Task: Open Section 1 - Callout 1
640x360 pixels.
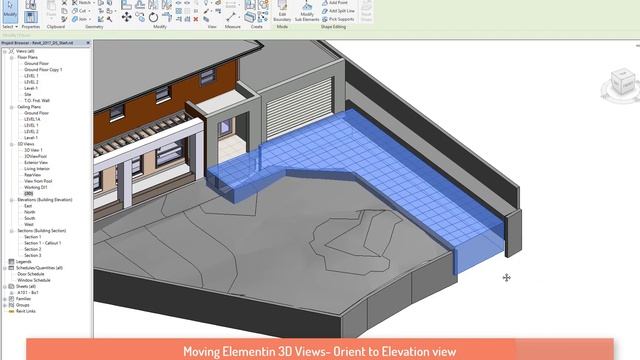Action: 42,243
